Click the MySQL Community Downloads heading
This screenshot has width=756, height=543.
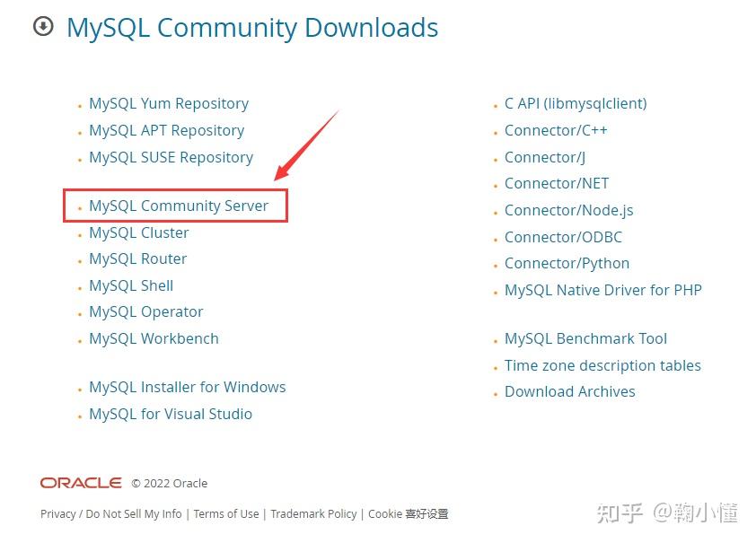point(252,28)
